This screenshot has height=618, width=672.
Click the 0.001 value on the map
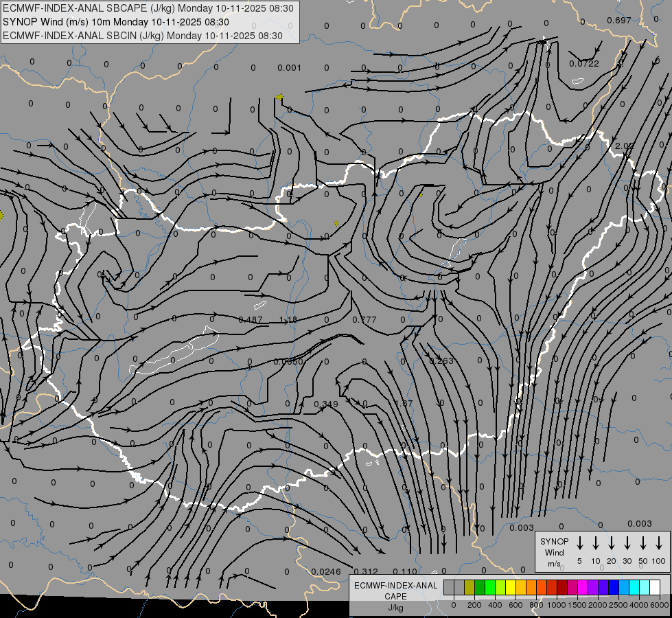289,68
